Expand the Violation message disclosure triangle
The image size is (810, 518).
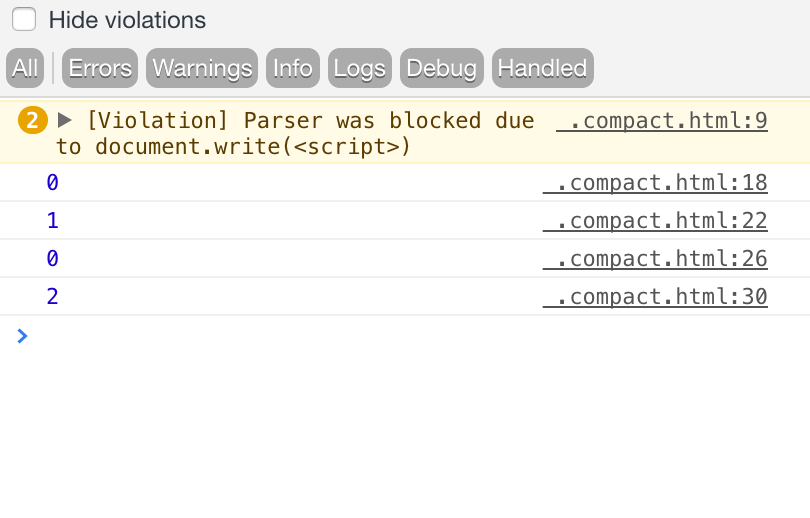[x=65, y=120]
